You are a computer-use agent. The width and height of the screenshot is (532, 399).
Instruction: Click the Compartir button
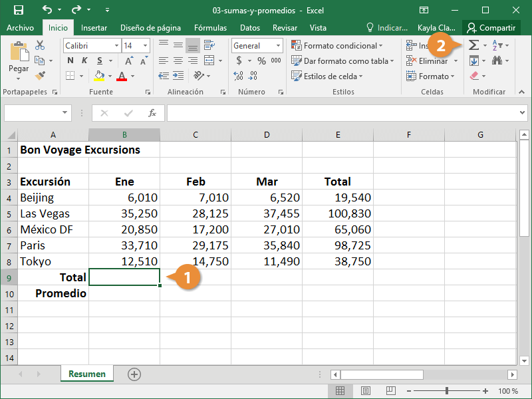click(491, 28)
